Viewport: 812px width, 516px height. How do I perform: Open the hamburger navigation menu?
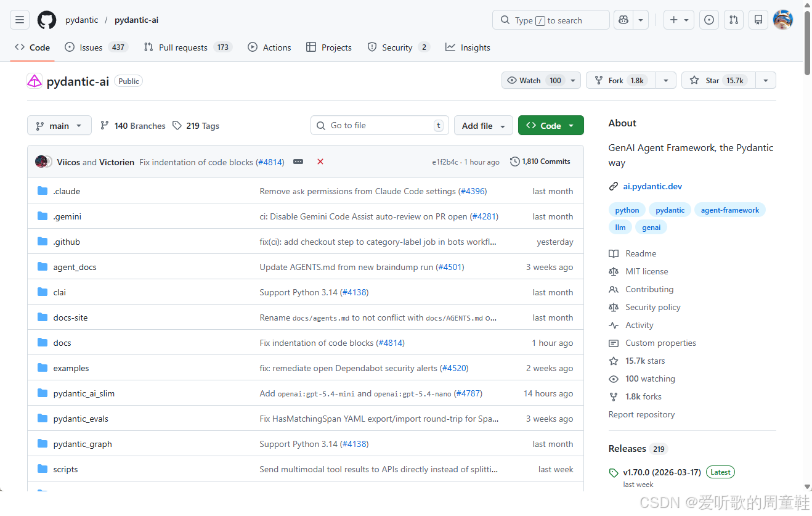point(20,20)
